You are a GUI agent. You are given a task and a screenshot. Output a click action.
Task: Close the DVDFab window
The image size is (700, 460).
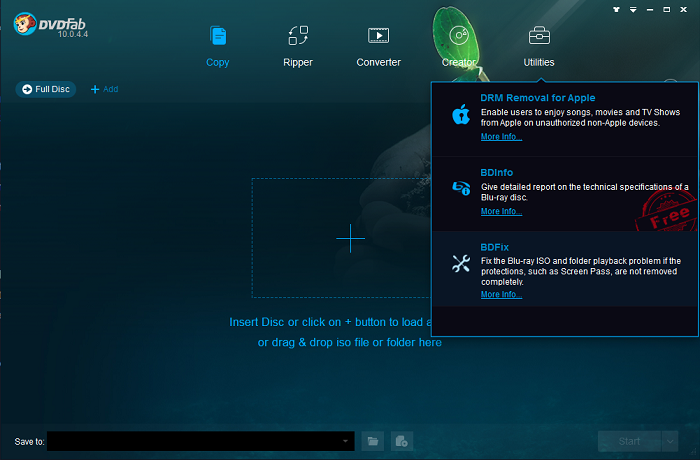pos(683,9)
